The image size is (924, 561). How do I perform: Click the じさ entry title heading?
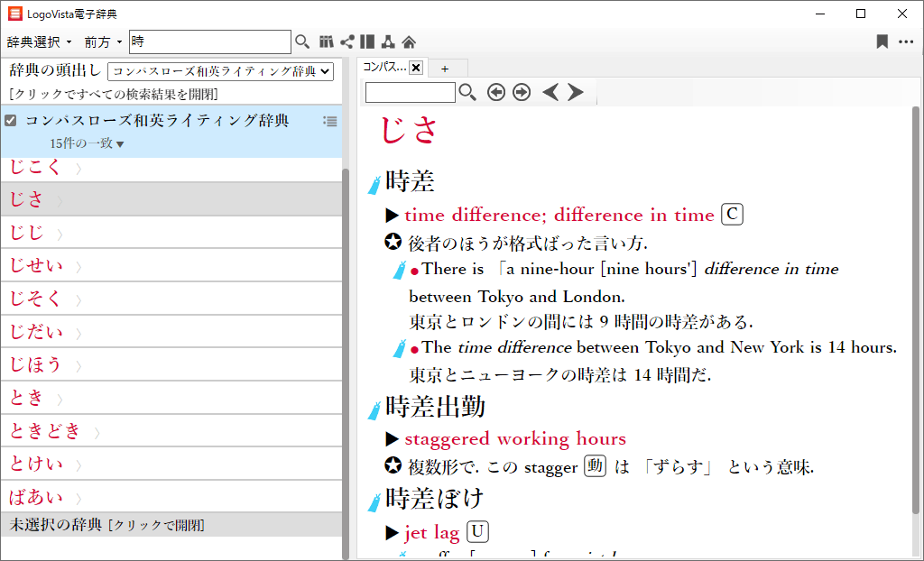[409, 130]
